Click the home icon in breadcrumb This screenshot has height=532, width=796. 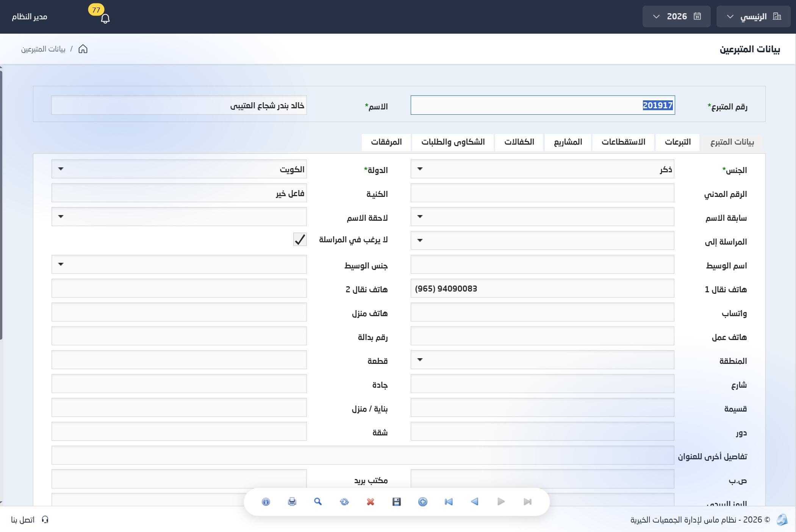[83, 49]
